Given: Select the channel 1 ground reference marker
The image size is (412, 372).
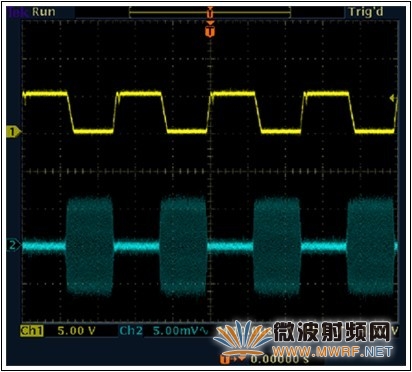Looking at the screenshot, I should tap(13, 132).
